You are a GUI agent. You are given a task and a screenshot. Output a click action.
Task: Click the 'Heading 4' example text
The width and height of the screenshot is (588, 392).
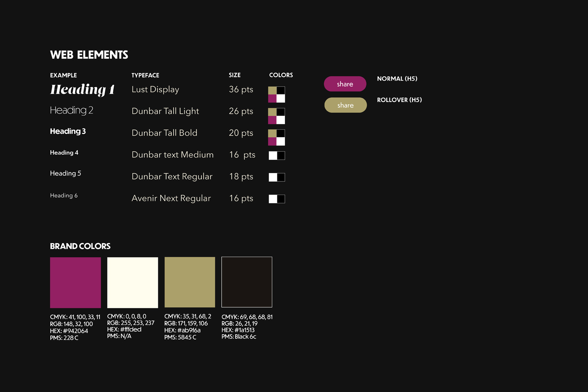(x=64, y=152)
